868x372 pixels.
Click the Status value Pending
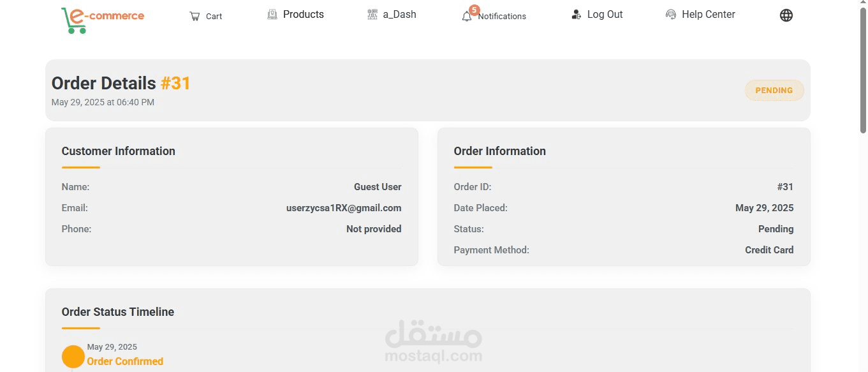[x=776, y=229]
